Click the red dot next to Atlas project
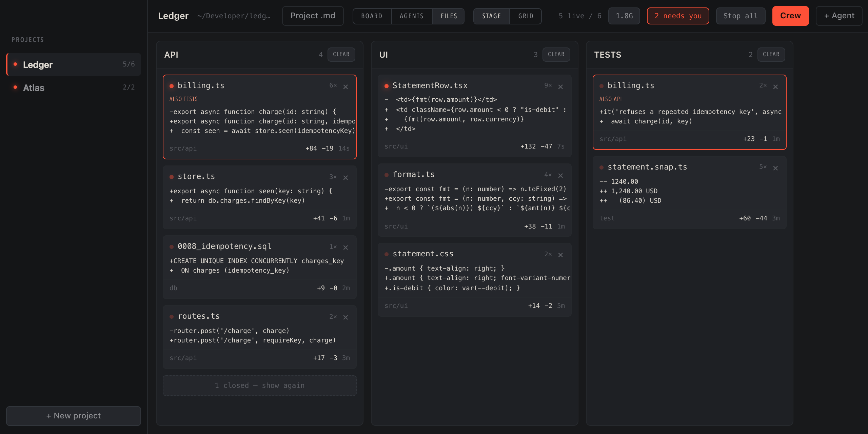 [x=15, y=87]
